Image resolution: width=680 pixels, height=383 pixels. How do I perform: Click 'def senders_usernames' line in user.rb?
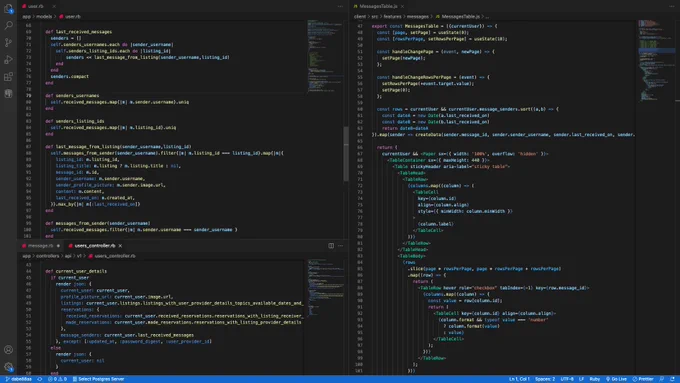[x=72, y=95]
